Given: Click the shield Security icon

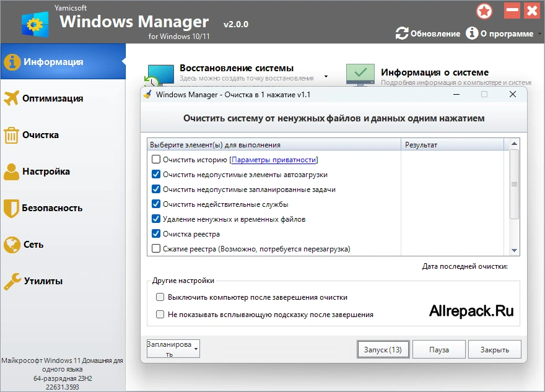Looking at the screenshot, I should (11, 208).
